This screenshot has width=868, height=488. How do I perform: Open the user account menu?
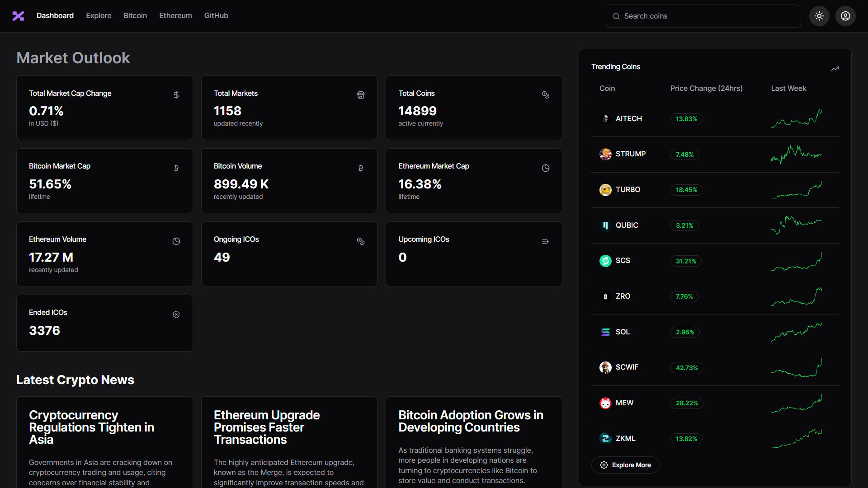tap(845, 16)
